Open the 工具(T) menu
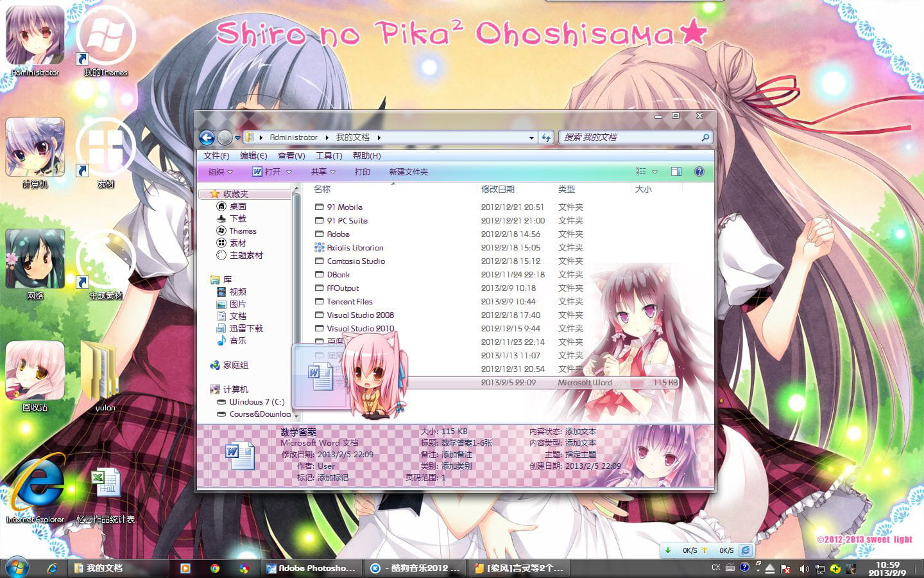 pyautogui.click(x=328, y=155)
